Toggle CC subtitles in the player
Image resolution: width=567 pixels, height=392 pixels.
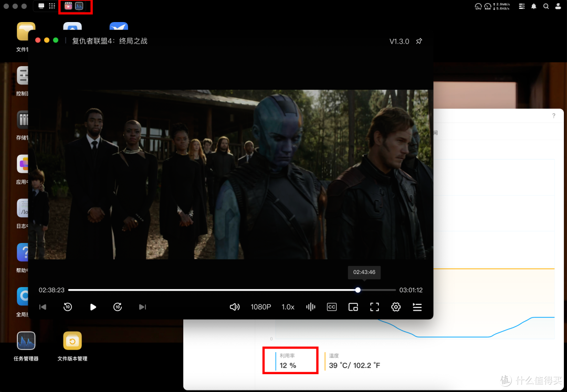pyautogui.click(x=332, y=307)
